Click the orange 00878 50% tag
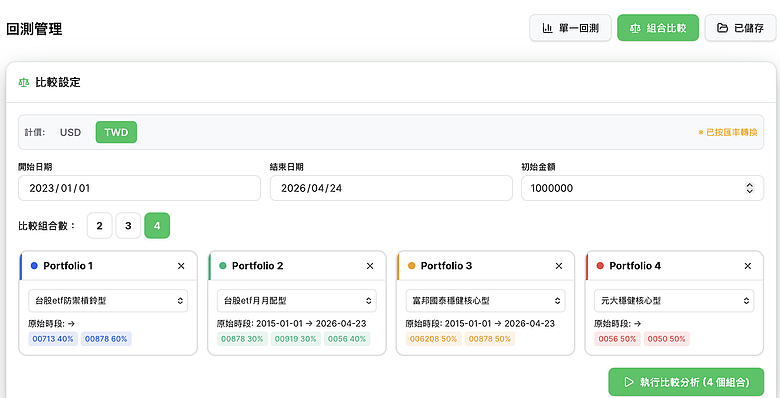Viewport: 780px width, 398px height. [x=489, y=339]
